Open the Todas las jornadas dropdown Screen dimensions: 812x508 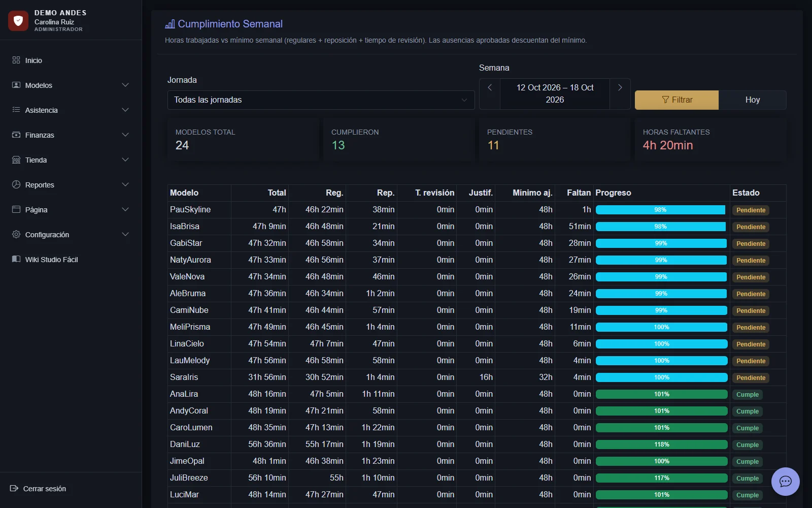click(x=321, y=100)
